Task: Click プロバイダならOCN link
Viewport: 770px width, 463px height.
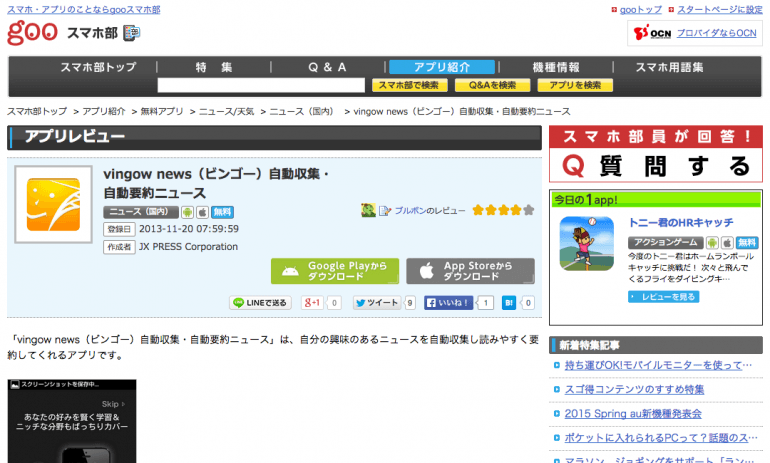Action: 716,33
